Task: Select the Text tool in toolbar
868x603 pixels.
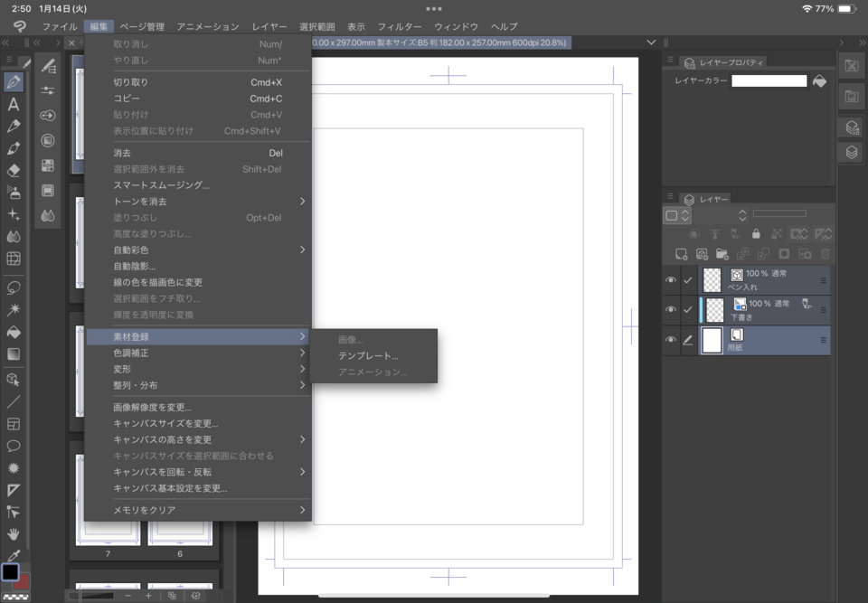Action: pos(14,104)
